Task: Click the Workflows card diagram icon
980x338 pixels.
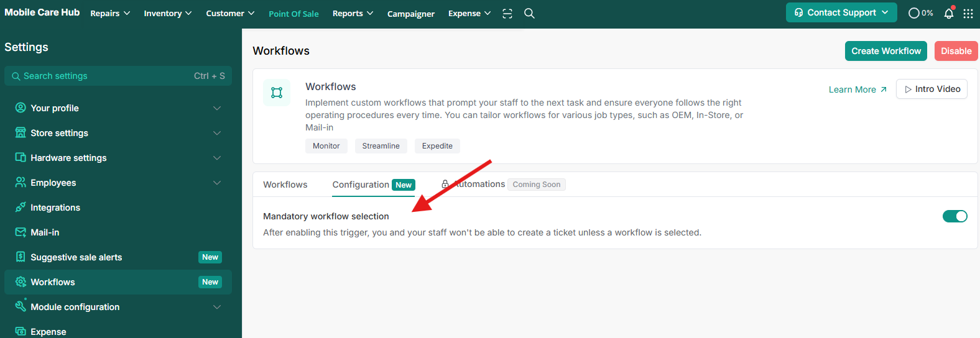Action: click(x=277, y=93)
